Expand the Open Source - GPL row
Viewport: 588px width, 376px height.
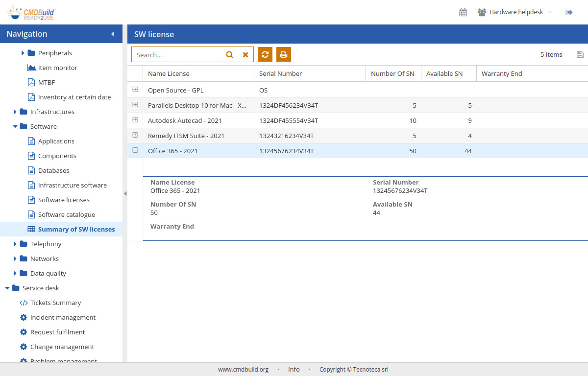[135, 90]
